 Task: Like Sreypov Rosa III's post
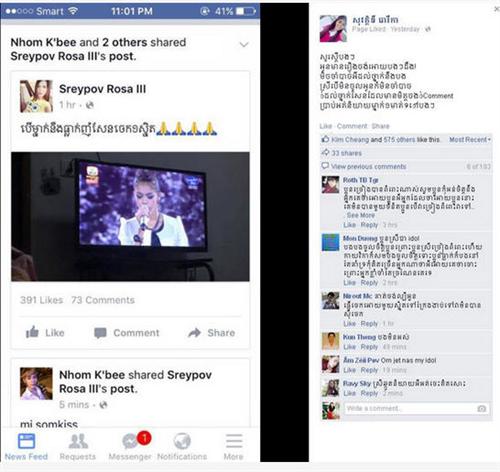click(x=45, y=332)
